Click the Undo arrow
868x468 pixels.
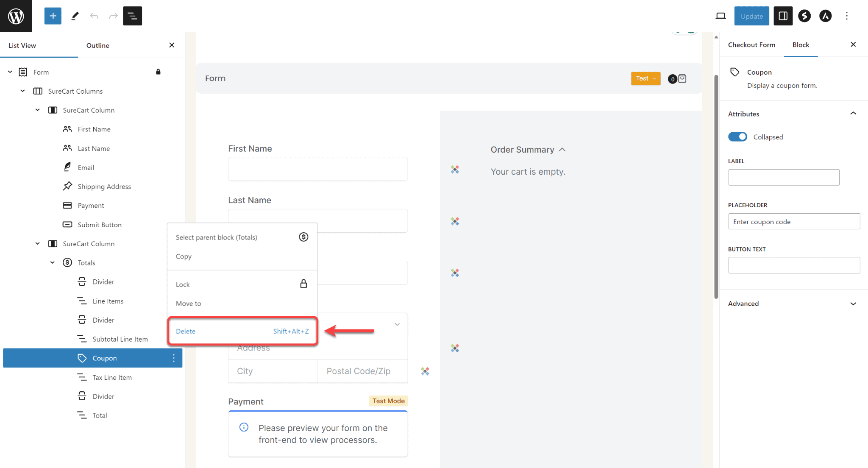click(x=94, y=16)
